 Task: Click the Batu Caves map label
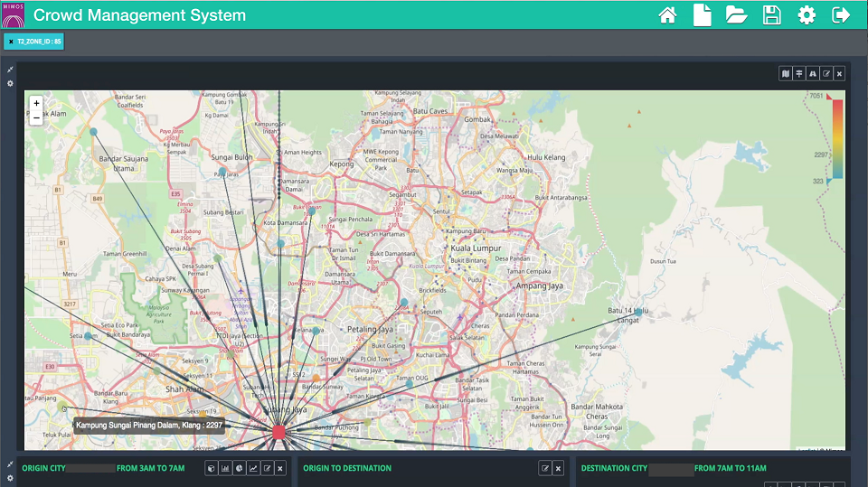click(x=430, y=111)
